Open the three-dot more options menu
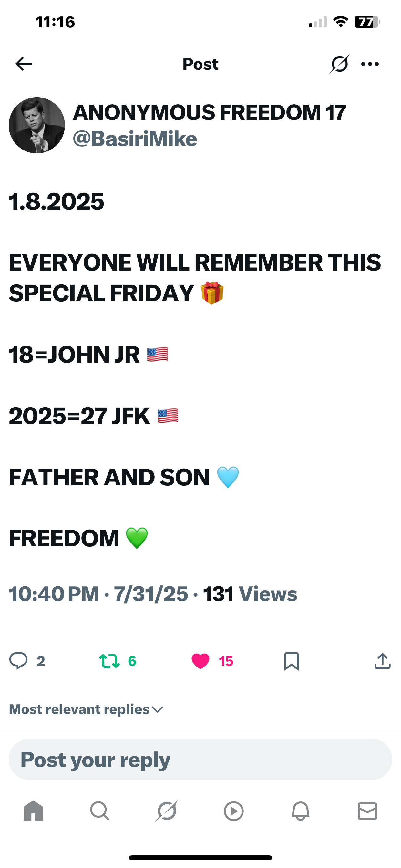401x868 pixels. pos(370,64)
